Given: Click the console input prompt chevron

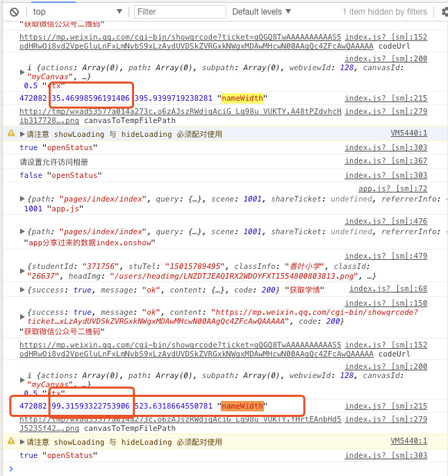Looking at the screenshot, I should [x=11, y=469].
